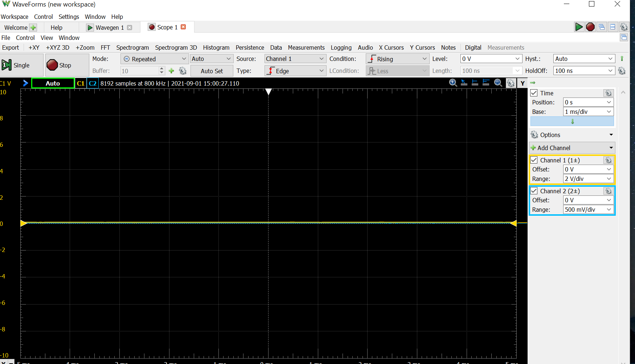Open the Help tab
Viewport: 635px width, 364px height.
coord(57,28)
